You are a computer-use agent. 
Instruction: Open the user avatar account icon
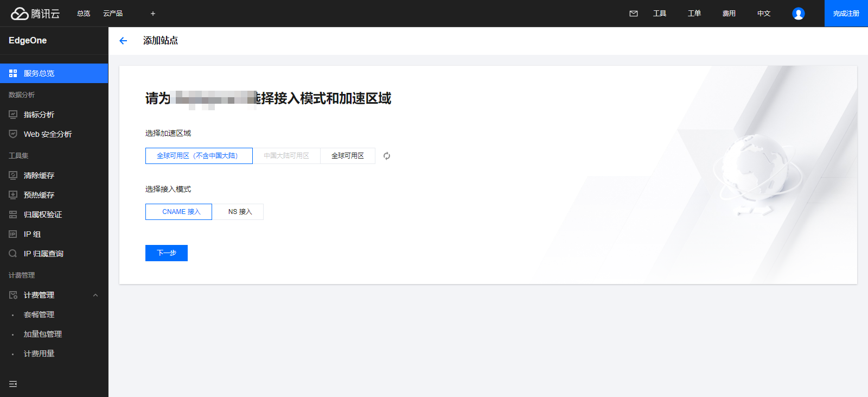pyautogui.click(x=799, y=14)
